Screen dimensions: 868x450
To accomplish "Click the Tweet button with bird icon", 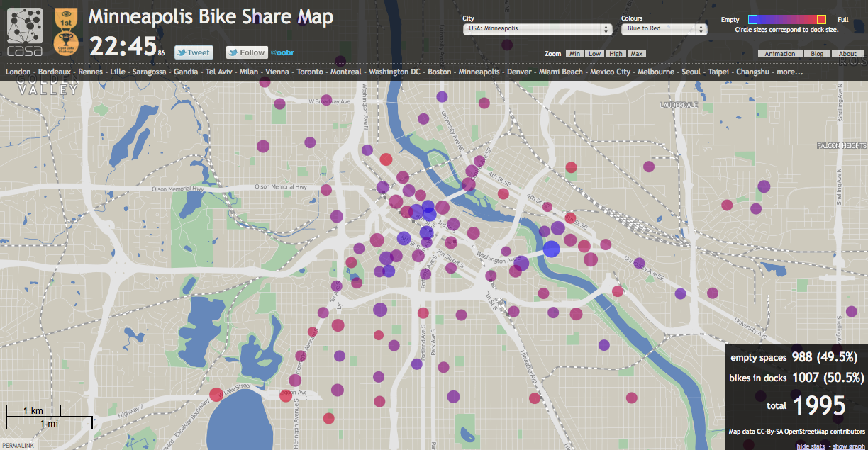I will [194, 52].
